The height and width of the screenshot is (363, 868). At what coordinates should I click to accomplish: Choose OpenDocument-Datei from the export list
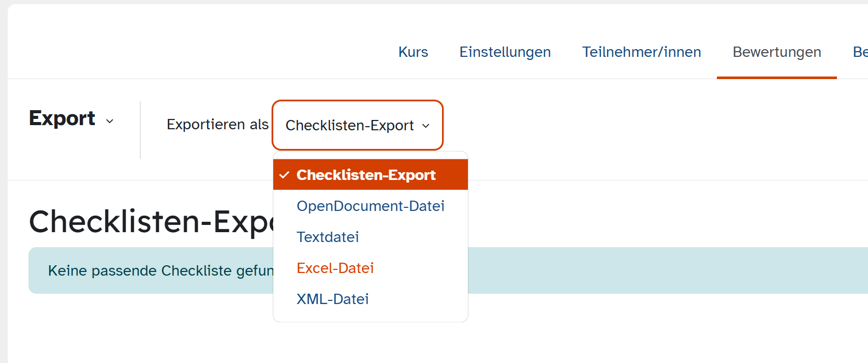370,206
